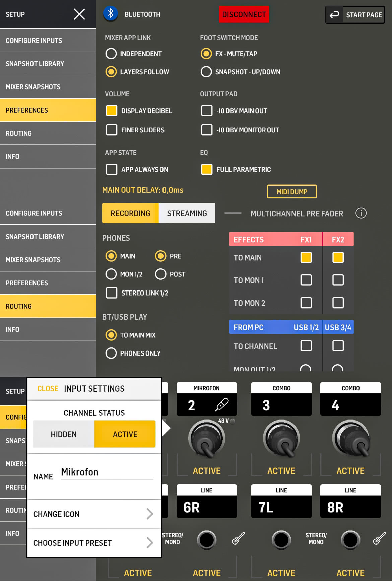Select To Main Mix for BT/USB play

click(x=111, y=335)
